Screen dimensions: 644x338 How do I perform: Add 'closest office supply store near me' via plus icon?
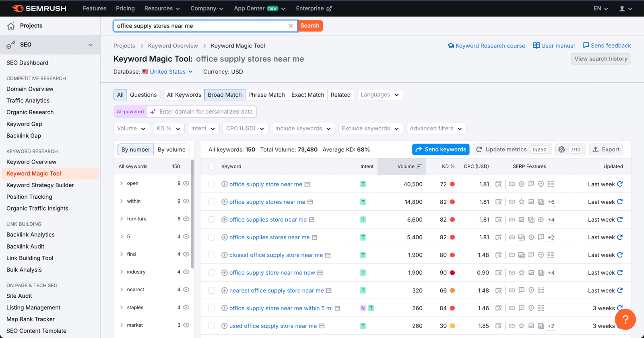[225, 255]
